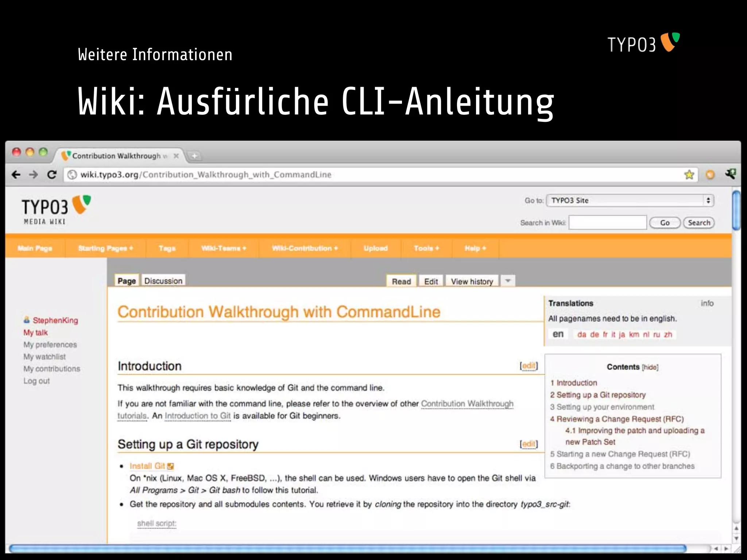
Task: Open My preferences
Action: tap(50, 345)
